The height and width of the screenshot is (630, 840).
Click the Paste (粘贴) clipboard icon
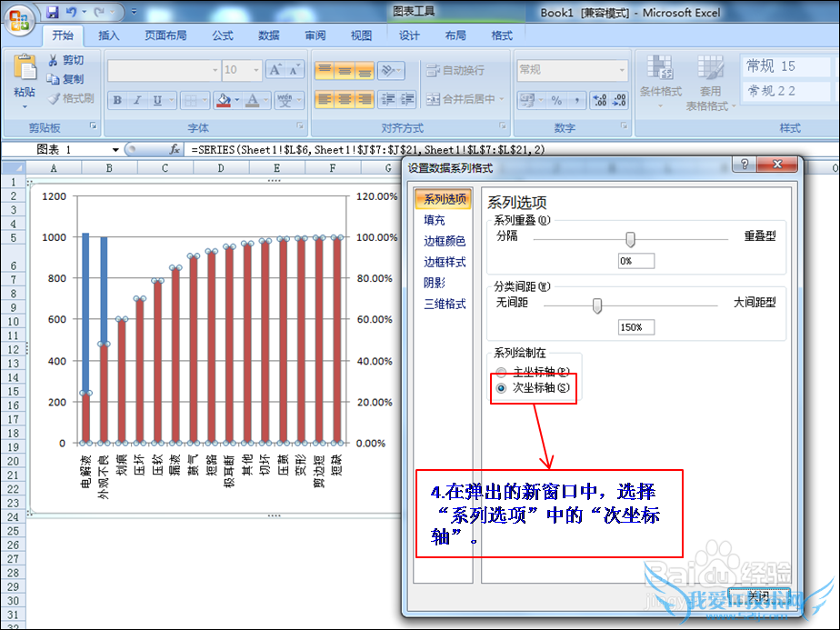(x=25, y=73)
